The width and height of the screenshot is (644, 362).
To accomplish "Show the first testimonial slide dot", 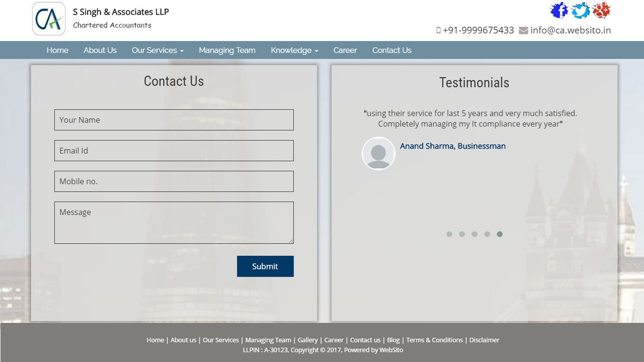I will click(449, 234).
